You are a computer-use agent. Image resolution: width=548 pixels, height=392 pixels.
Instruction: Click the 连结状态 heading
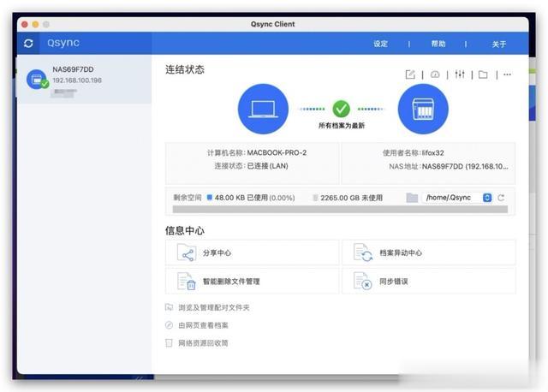[x=185, y=69]
